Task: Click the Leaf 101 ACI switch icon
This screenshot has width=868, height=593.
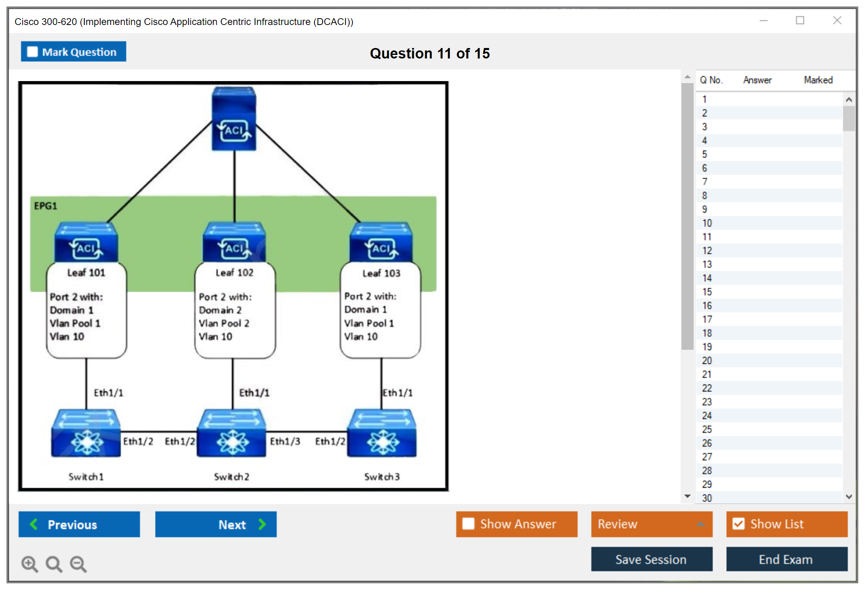Action: pos(86,242)
